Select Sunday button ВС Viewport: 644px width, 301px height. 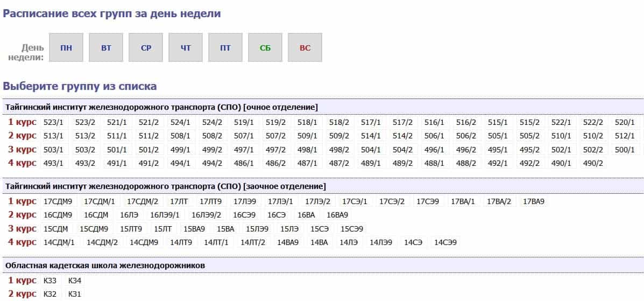pyautogui.click(x=305, y=48)
